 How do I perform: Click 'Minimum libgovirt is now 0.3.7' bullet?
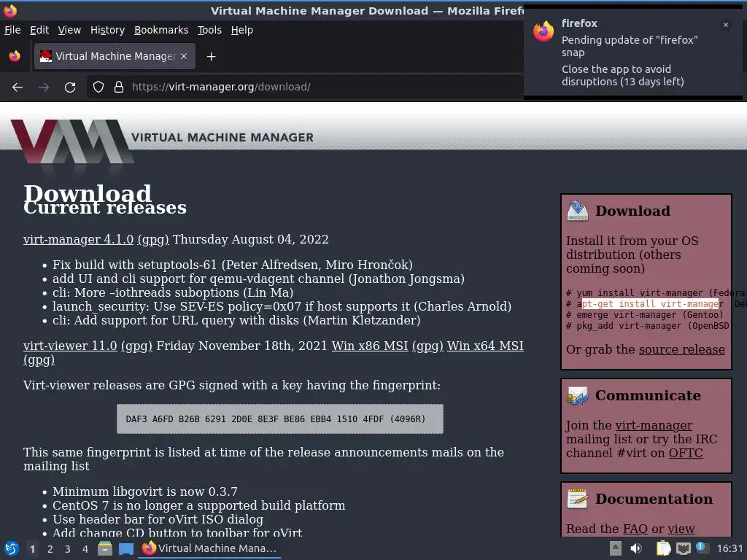[145, 491]
